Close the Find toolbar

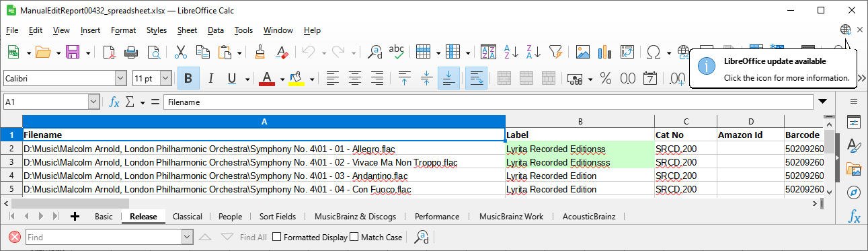(x=14, y=237)
